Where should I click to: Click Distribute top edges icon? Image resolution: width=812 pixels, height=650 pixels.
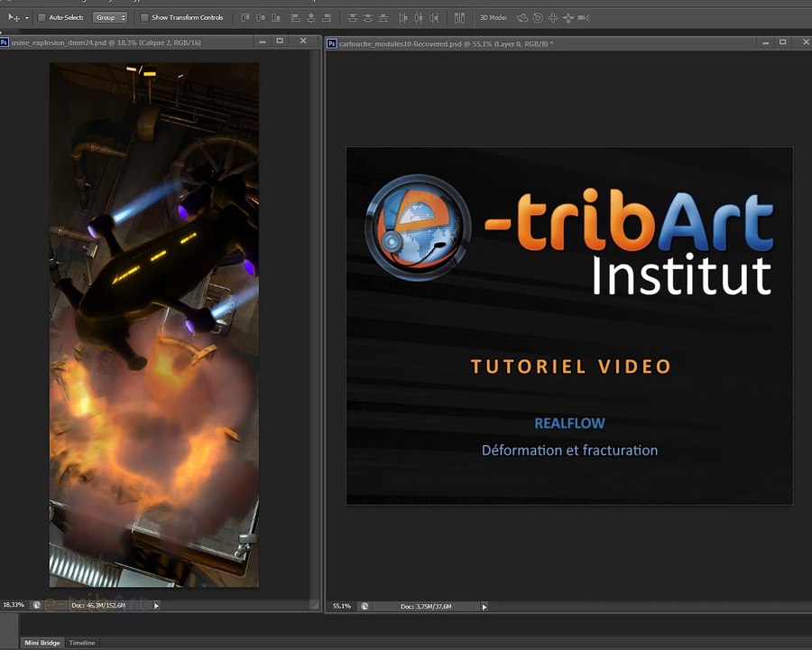pyautogui.click(x=352, y=18)
